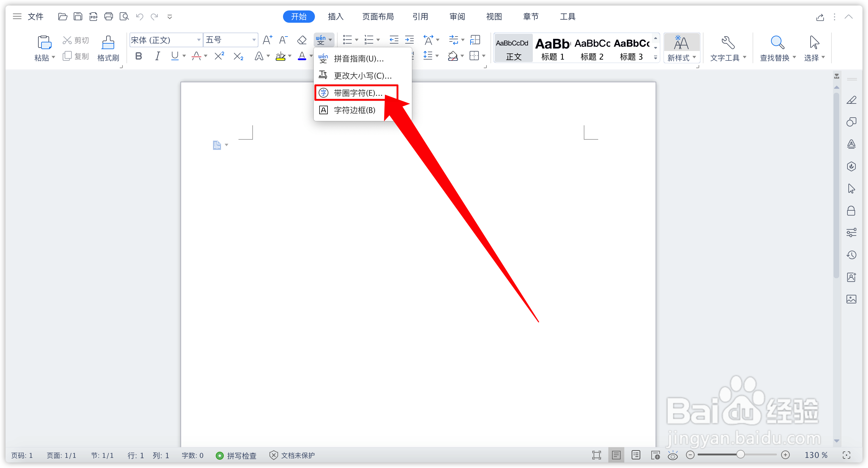Toggle italic formatting
868x468 pixels.
(x=157, y=56)
